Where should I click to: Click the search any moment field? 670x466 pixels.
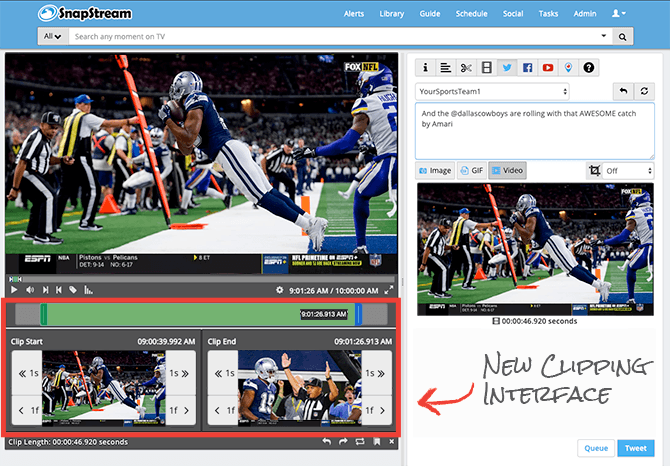(x=340, y=37)
